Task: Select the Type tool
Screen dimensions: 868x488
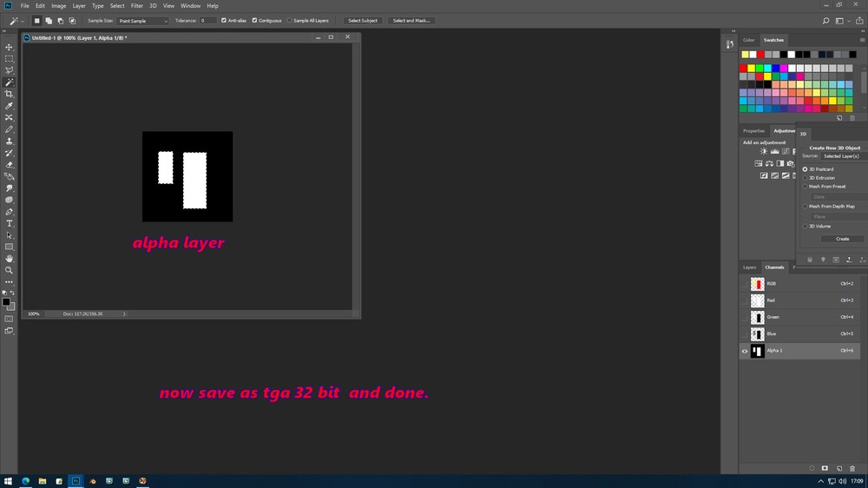Action: (x=10, y=223)
